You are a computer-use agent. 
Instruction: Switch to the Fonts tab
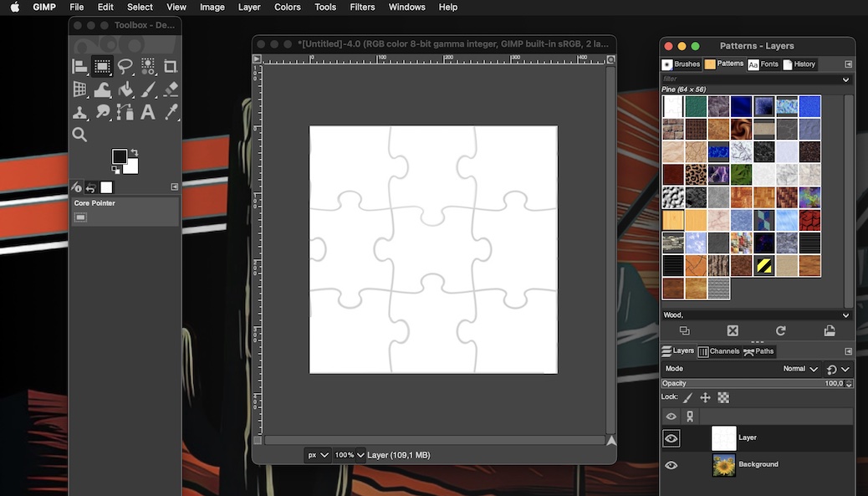763,64
